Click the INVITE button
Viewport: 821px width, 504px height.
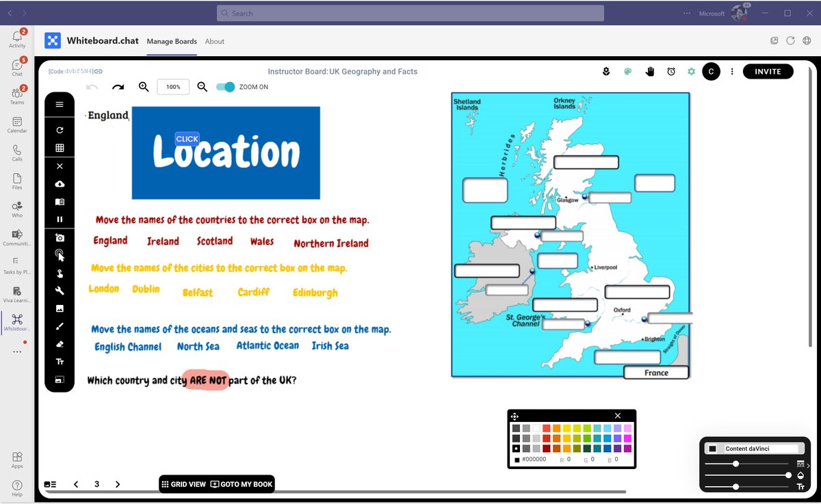768,71
